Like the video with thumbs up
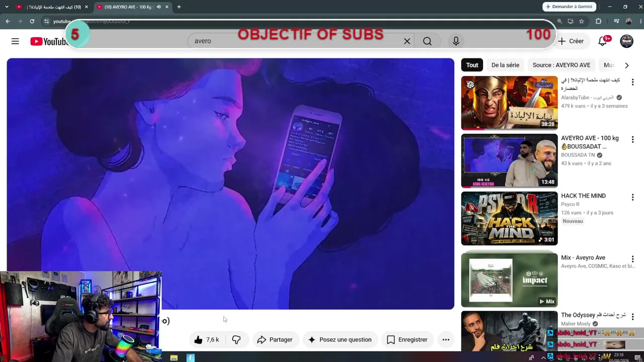This screenshot has height=362, width=644. coord(198,340)
